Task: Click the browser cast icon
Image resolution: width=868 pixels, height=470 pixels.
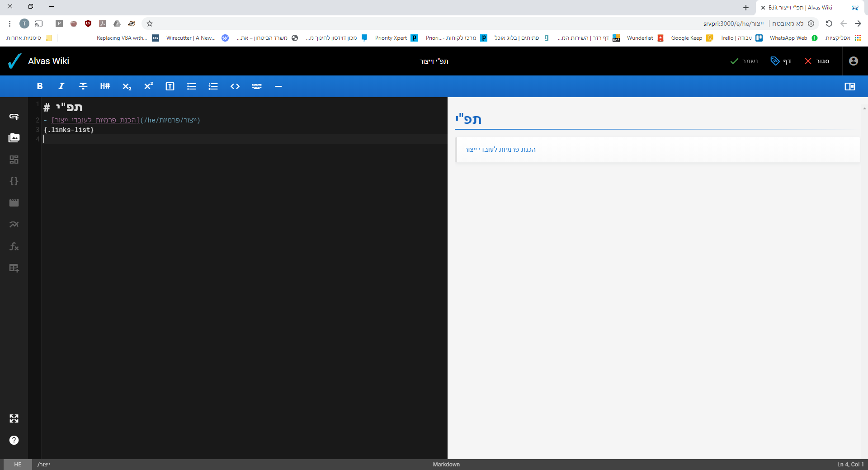Action: pyautogui.click(x=39, y=23)
